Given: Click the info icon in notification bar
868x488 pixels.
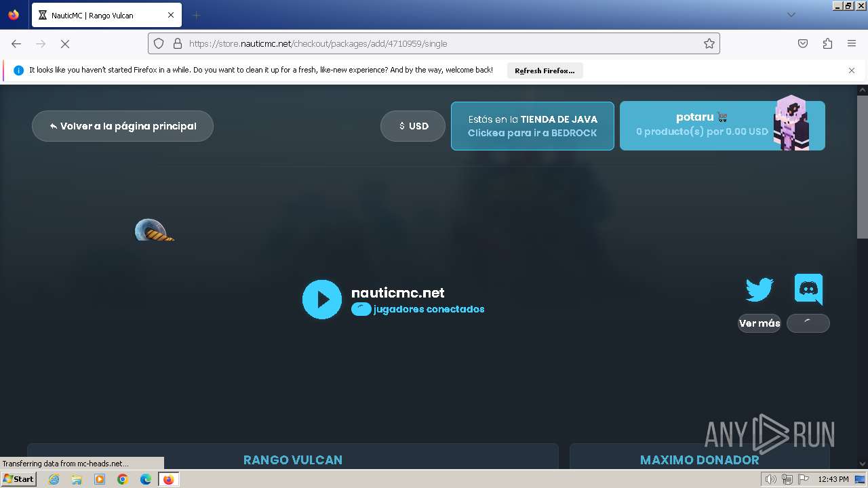Looking at the screenshot, I should pos(18,70).
